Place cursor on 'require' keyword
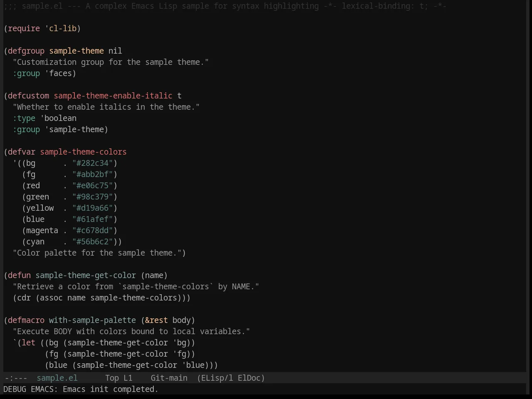 (24, 28)
